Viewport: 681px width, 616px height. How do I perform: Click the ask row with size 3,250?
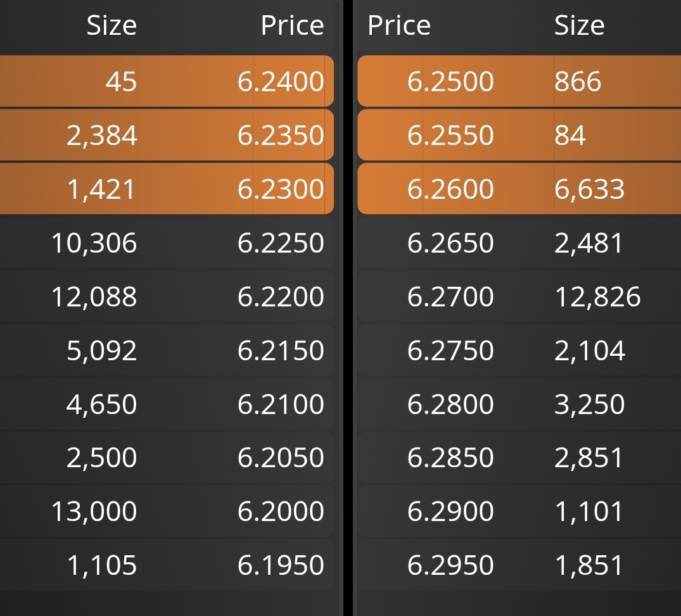tap(519, 404)
